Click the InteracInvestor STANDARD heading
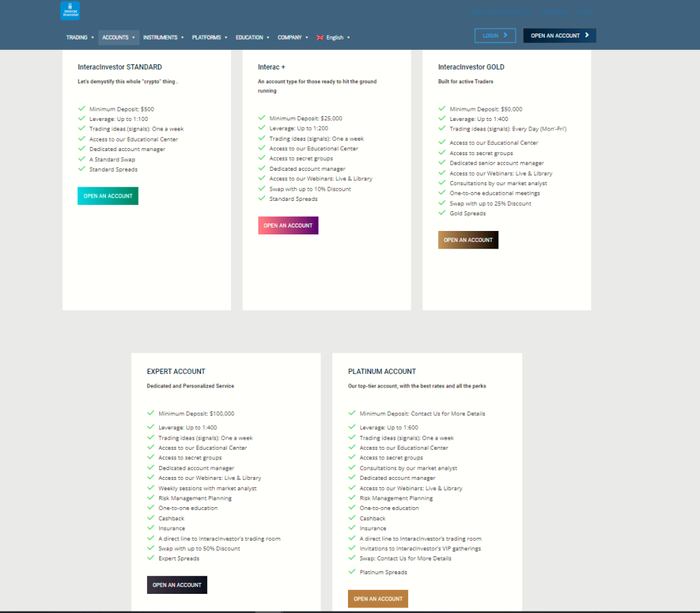The width and height of the screenshot is (700, 613). click(120, 67)
